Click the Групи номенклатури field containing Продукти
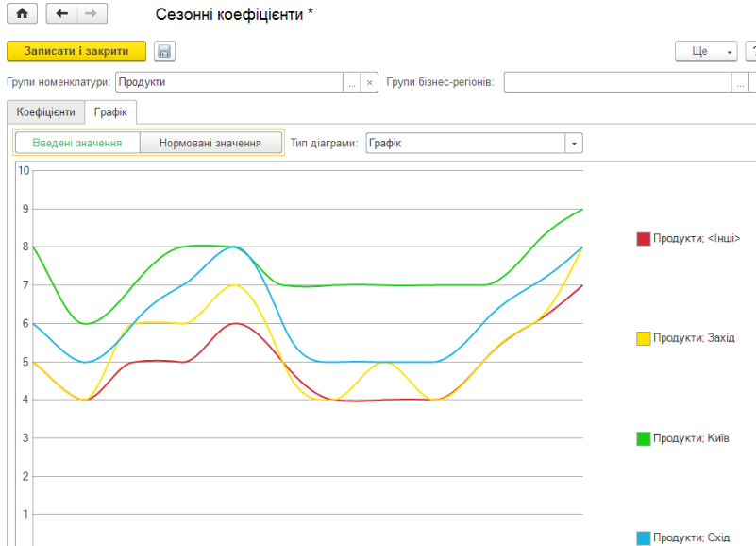 [229, 82]
